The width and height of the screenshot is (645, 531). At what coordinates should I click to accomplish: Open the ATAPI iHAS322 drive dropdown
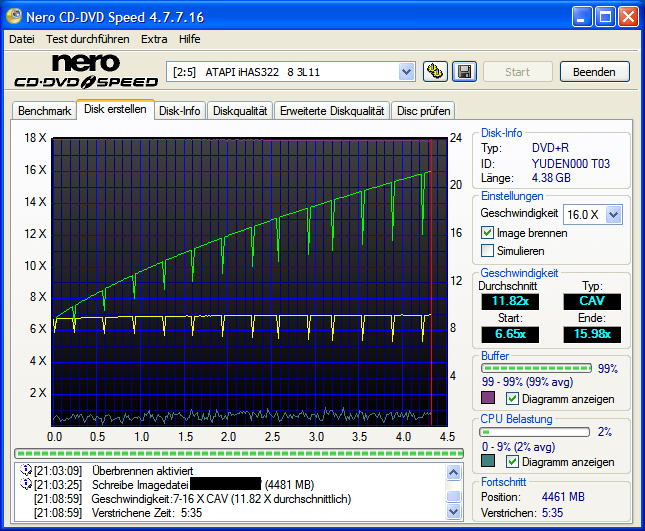(406, 71)
